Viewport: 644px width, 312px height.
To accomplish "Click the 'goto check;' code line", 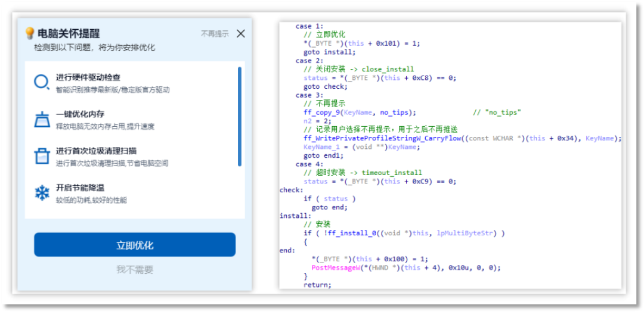I will click(326, 86).
